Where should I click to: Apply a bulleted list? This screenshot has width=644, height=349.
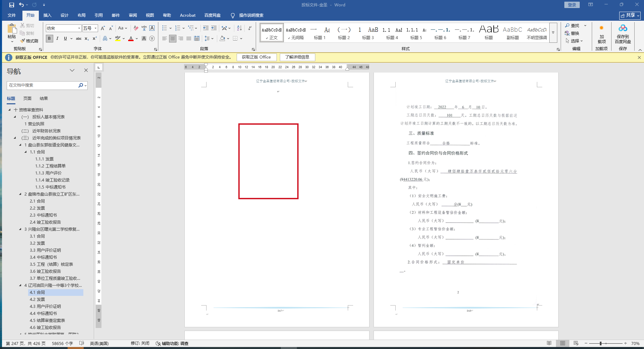tap(164, 28)
